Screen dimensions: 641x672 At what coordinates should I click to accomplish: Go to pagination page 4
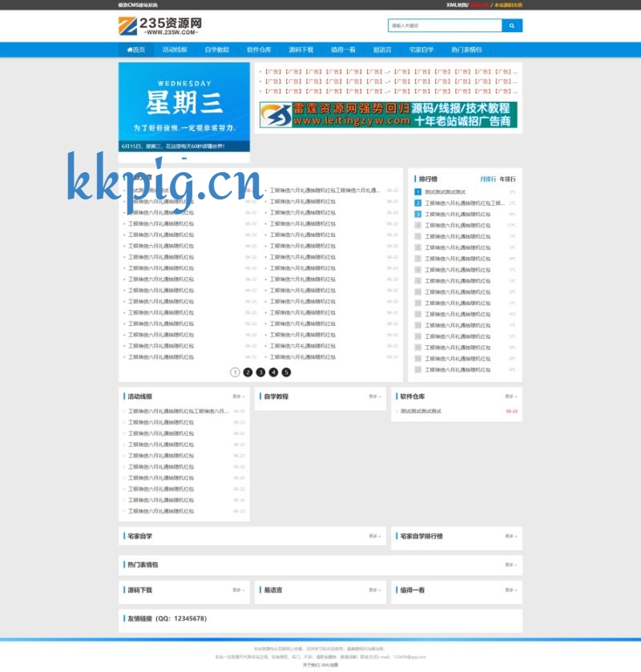click(x=273, y=372)
